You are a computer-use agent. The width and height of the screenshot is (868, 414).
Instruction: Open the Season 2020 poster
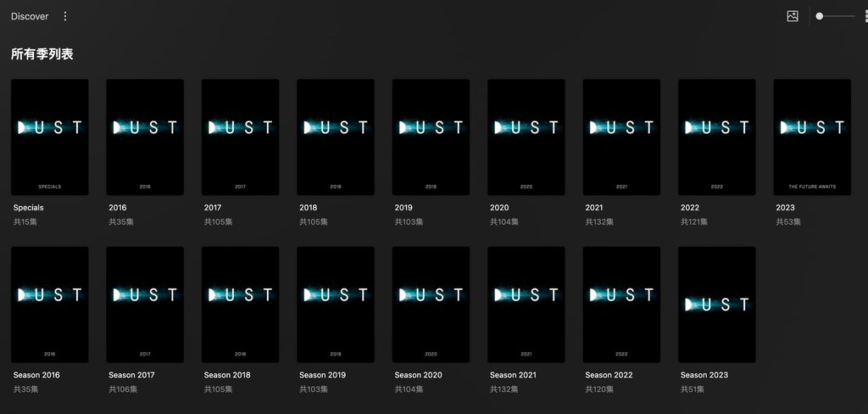pos(431,305)
